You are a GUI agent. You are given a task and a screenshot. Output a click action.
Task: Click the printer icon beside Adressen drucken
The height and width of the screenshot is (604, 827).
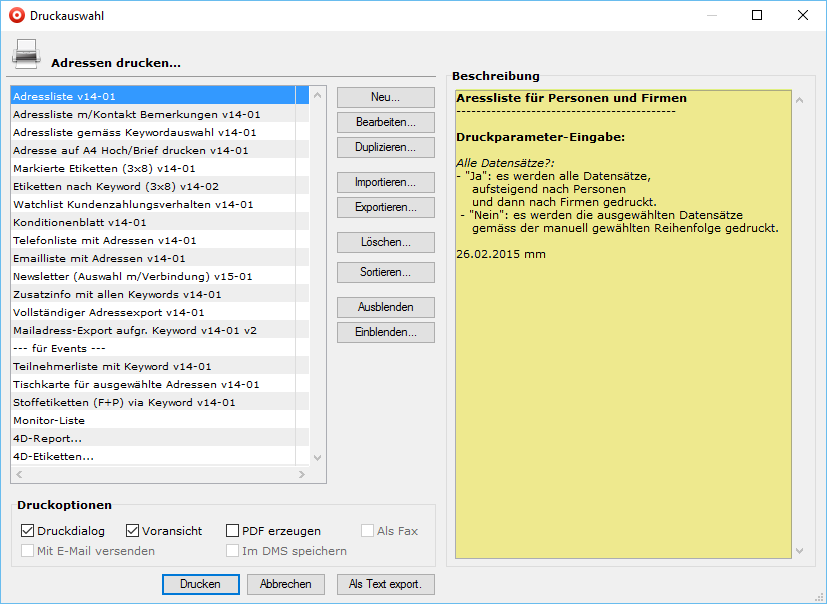tap(26, 53)
